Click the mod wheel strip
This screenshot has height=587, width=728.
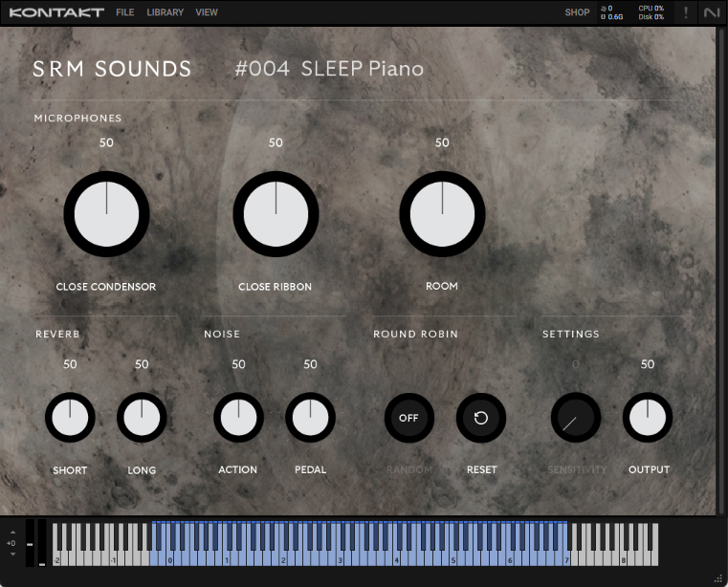[x=42, y=543]
